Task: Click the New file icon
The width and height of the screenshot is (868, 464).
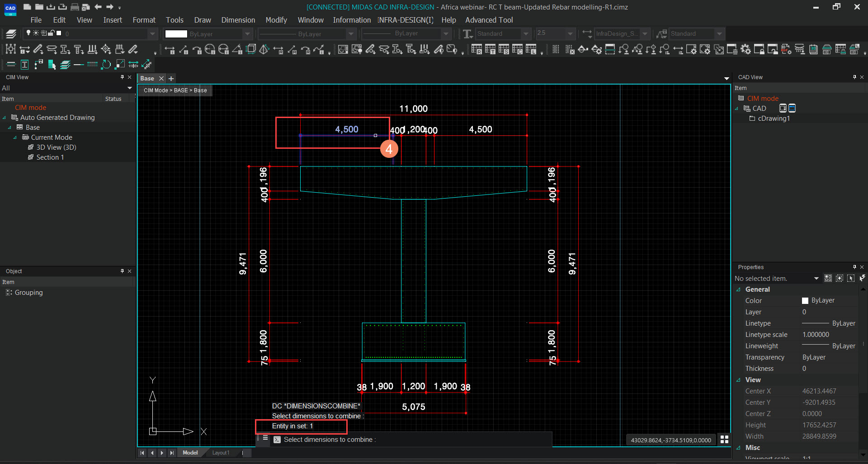Action: (x=27, y=7)
